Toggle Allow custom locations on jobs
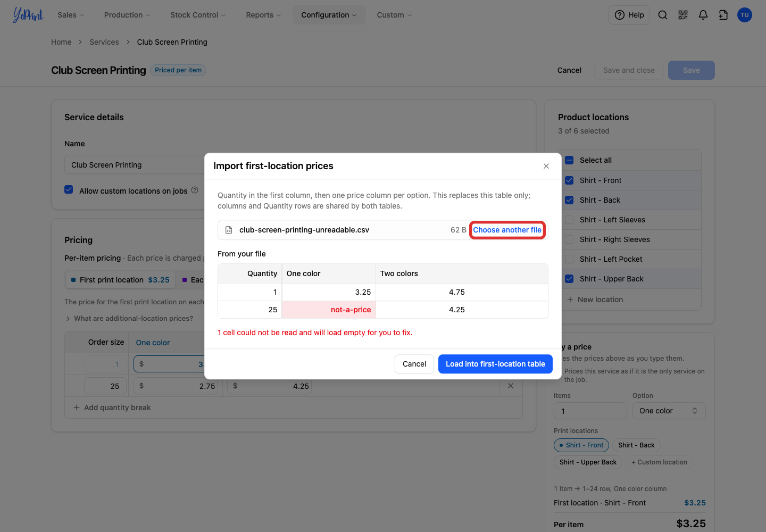The height and width of the screenshot is (532, 766). (69, 189)
